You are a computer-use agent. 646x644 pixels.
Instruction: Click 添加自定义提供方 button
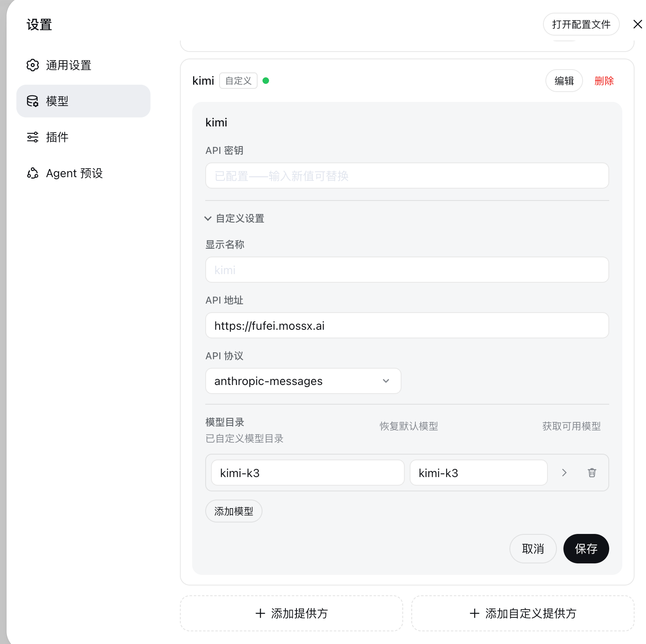tap(523, 613)
